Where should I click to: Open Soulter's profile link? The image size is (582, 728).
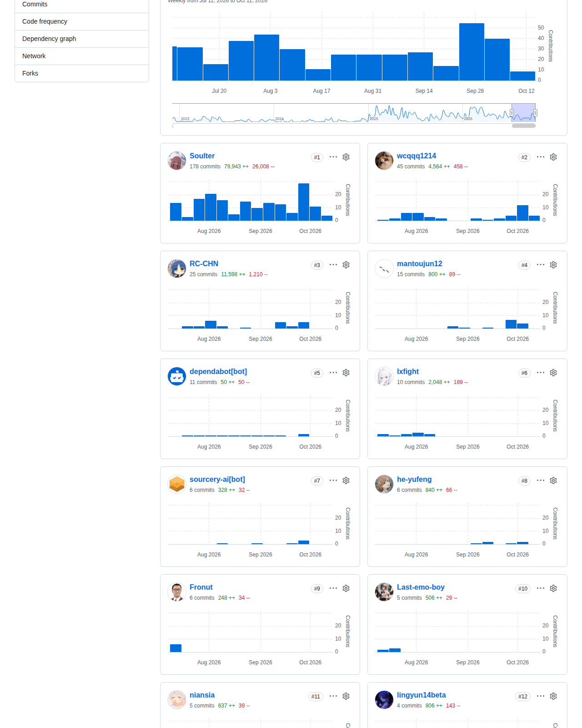pyautogui.click(x=202, y=156)
